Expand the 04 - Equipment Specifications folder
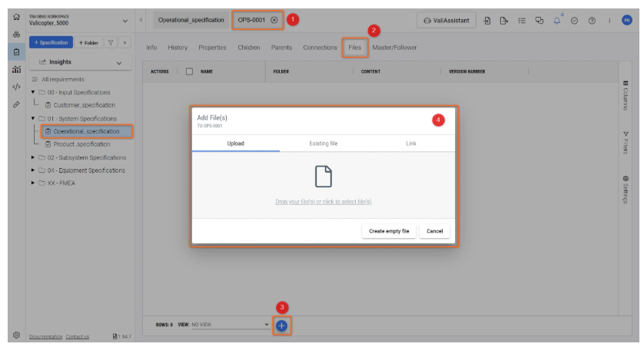Viewport: 644px width, 347px height. [x=33, y=170]
